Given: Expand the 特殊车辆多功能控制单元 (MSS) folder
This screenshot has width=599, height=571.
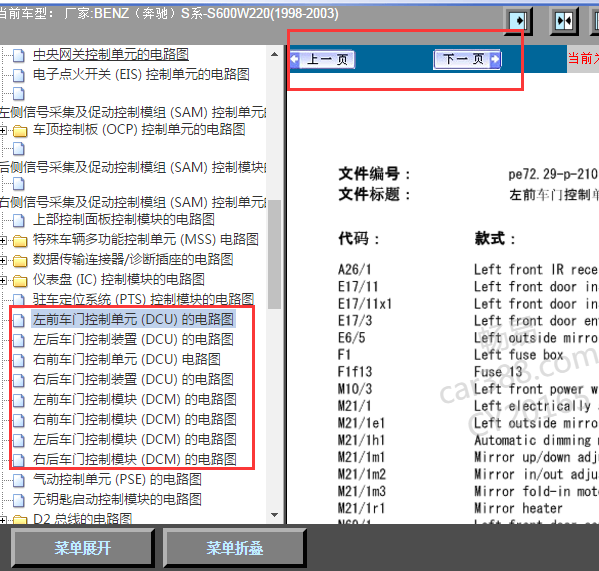Looking at the screenshot, I should [3, 241].
